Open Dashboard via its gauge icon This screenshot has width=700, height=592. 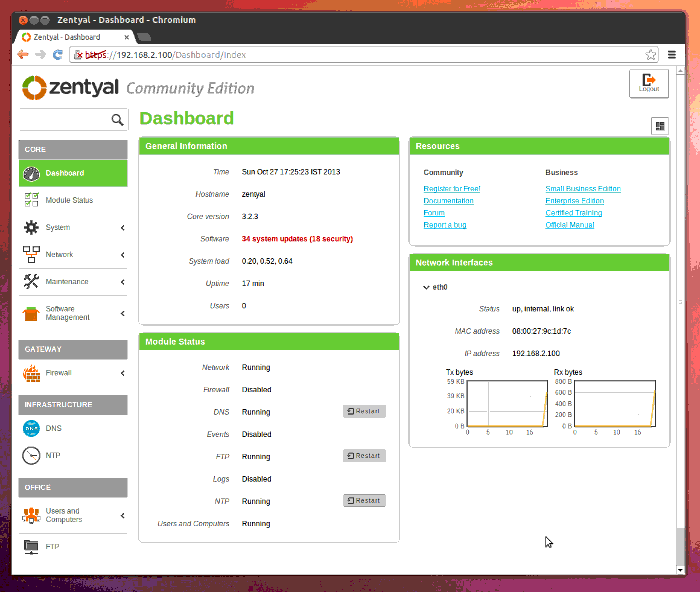pos(31,173)
